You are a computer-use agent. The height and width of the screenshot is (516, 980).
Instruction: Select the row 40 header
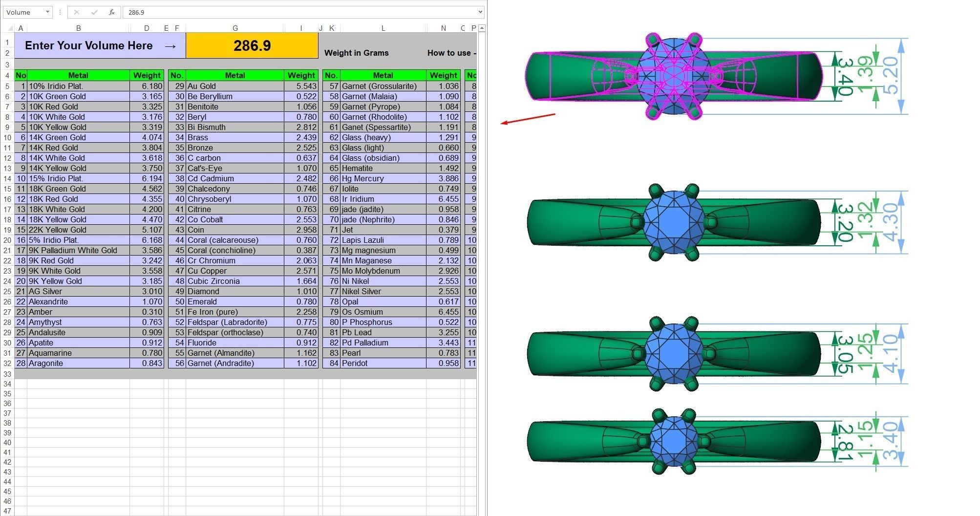pos(7,443)
